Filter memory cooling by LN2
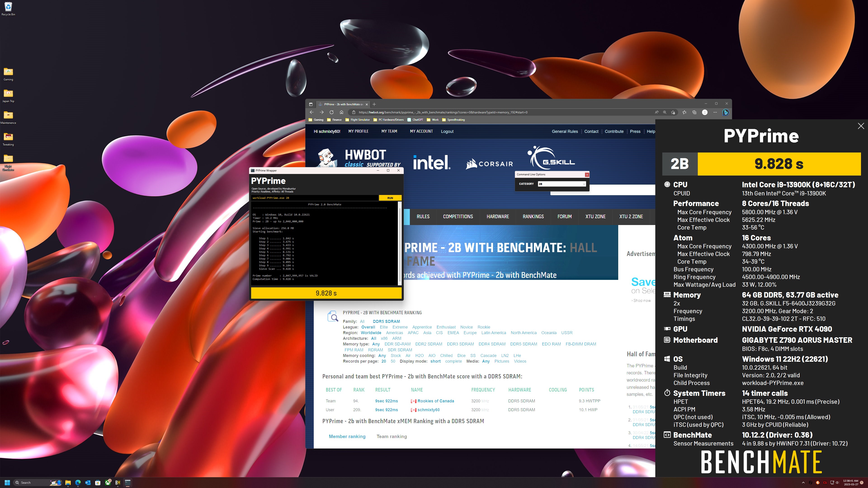 tap(505, 355)
